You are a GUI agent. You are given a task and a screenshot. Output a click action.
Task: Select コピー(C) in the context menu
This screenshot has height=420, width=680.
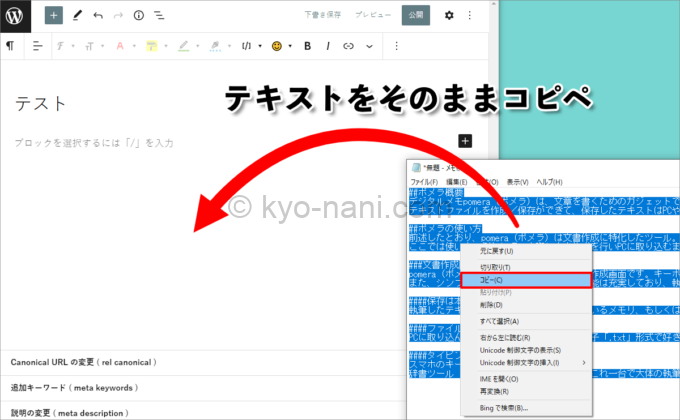[x=518, y=282]
